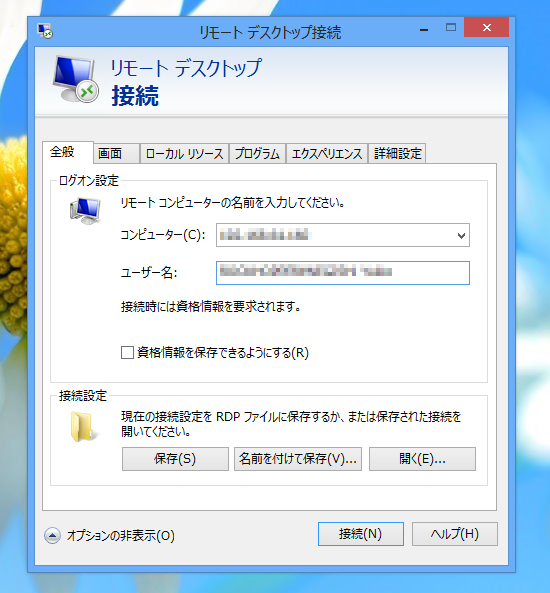This screenshot has height=593, width=550.
Task: Close the リモート デスクトップ接続 window
Action: tap(486, 27)
